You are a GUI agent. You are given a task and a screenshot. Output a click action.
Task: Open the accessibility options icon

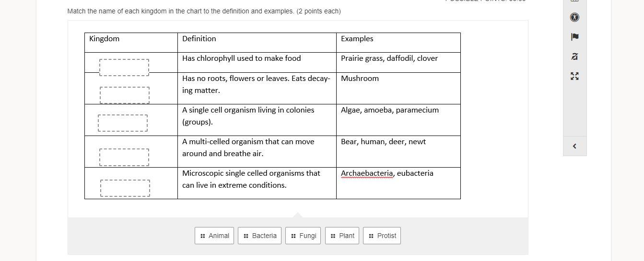(574, 17)
